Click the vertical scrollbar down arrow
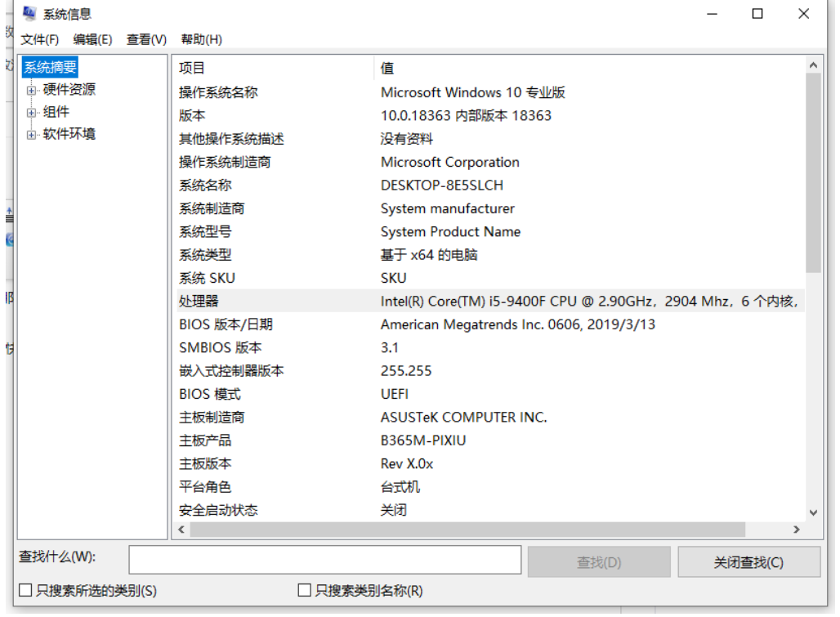This screenshot has width=840, height=617. pyautogui.click(x=812, y=512)
